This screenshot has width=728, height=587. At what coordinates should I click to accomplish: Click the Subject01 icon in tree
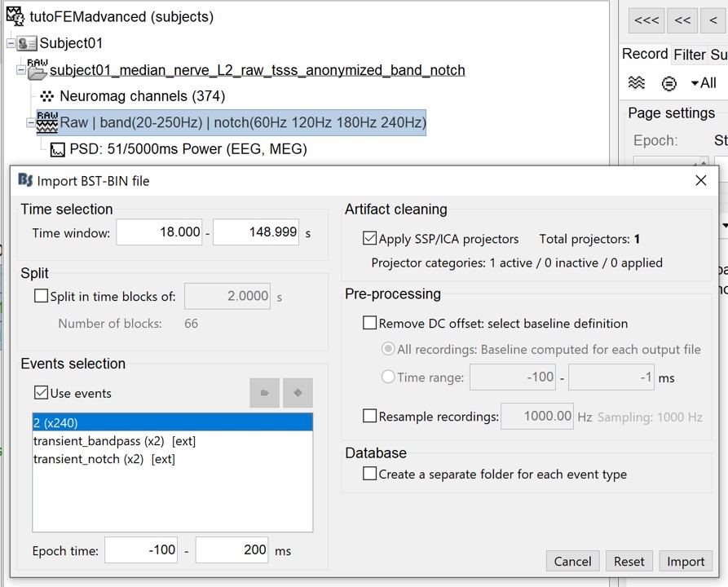coord(28,44)
